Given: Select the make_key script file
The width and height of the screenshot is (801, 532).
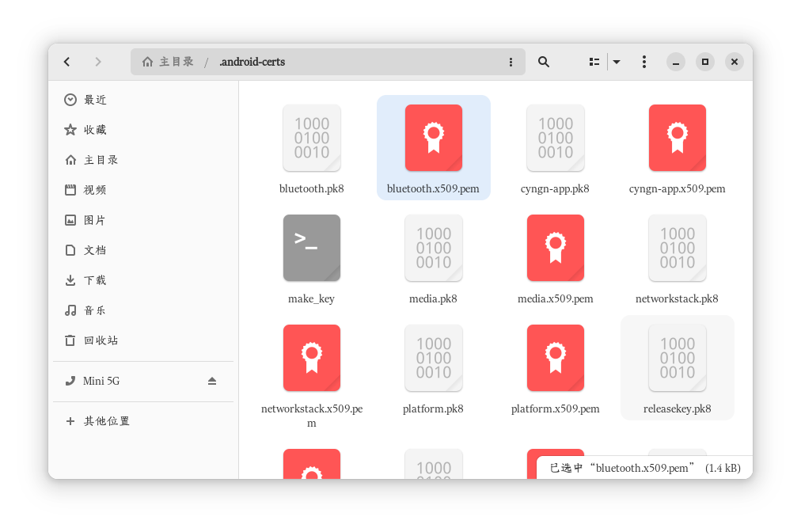Looking at the screenshot, I should 312,259.
